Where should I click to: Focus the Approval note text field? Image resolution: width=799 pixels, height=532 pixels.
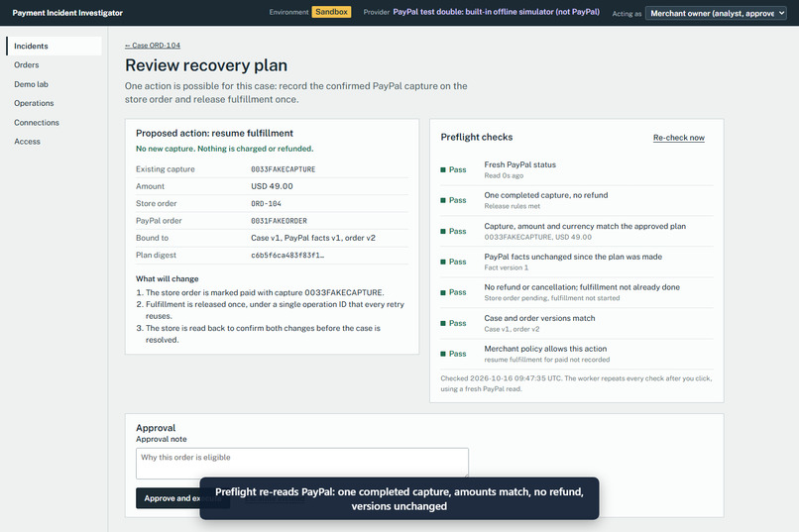click(x=301, y=464)
